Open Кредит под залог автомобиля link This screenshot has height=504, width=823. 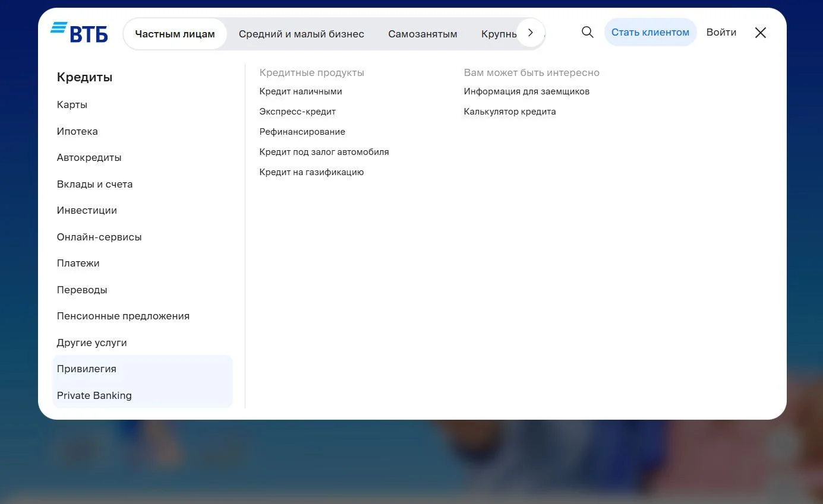(324, 152)
